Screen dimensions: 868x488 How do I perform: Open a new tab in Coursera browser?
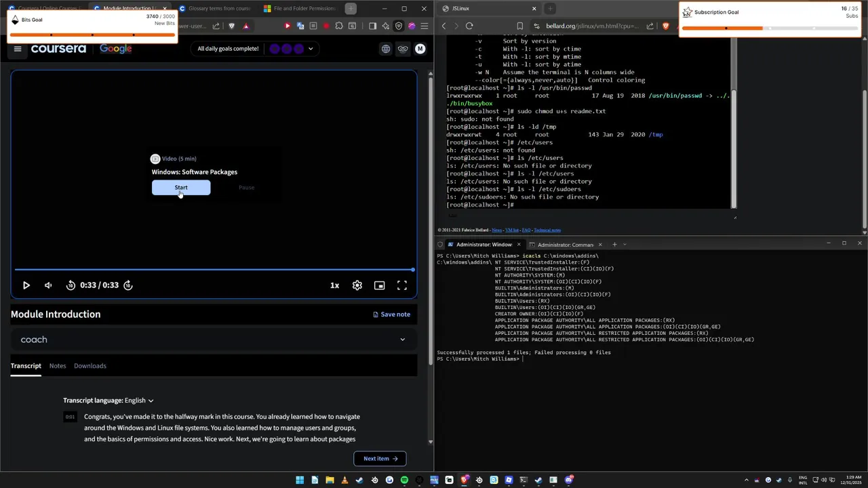pyautogui.click(x=351, y=9)
